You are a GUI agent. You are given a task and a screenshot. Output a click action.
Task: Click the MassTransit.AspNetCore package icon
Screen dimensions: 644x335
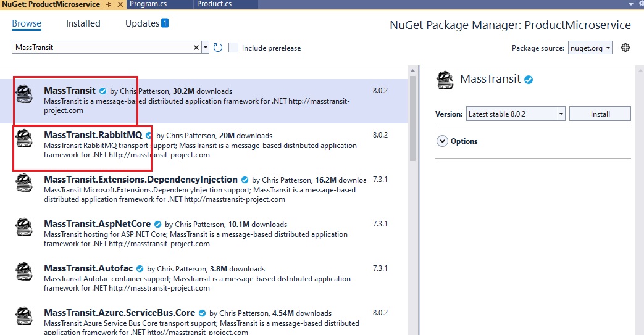point(24,226)
